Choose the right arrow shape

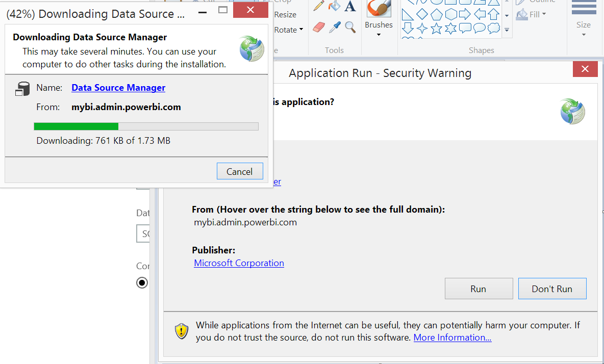click(465, 15)
